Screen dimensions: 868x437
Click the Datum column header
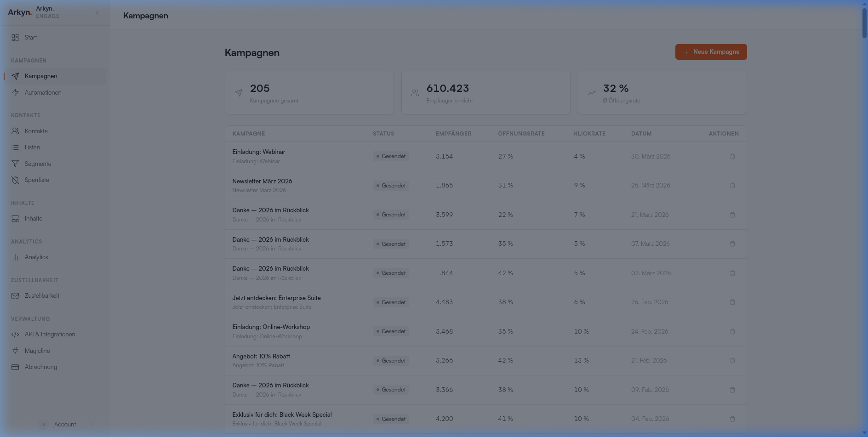pyautogui.click(x=641, y=134)
